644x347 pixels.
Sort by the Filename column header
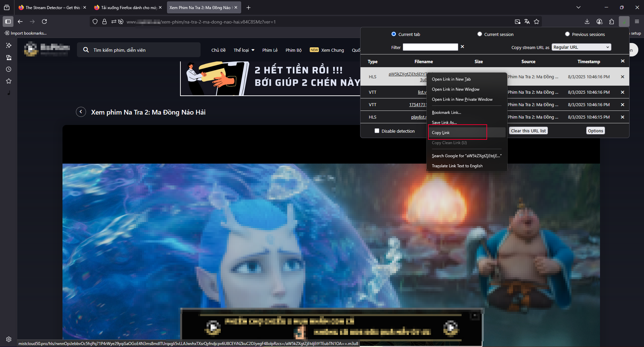[424, 61]
